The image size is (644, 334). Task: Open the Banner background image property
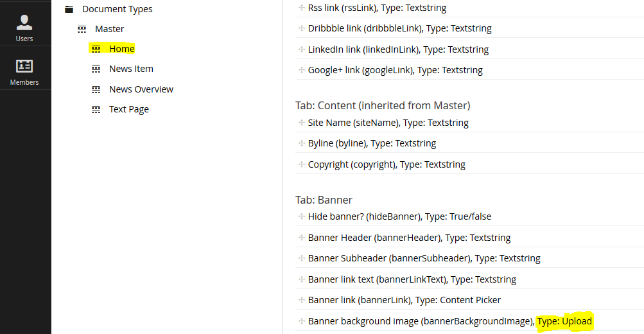[x=469, y=321]
